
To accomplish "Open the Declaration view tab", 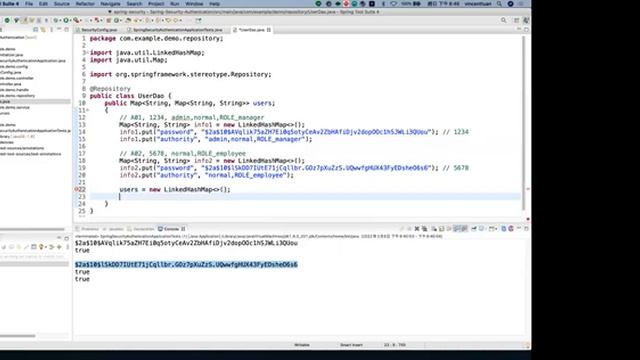I will point(141,229).
